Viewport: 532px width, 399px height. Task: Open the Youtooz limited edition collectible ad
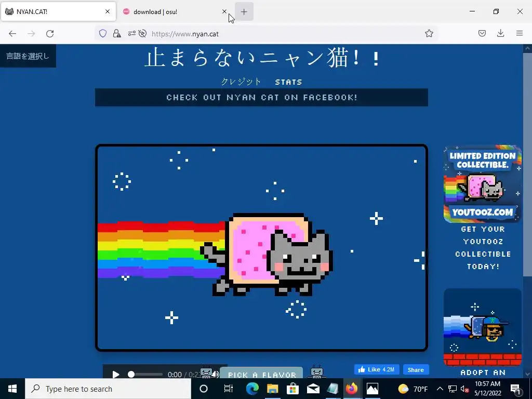pyautogui.click(x=483, y=183)
